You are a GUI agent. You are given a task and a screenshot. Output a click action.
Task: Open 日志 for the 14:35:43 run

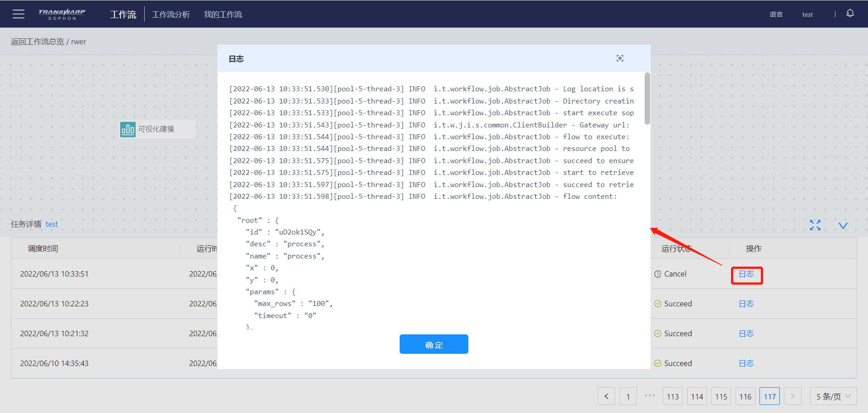click(x=746, y=363)
